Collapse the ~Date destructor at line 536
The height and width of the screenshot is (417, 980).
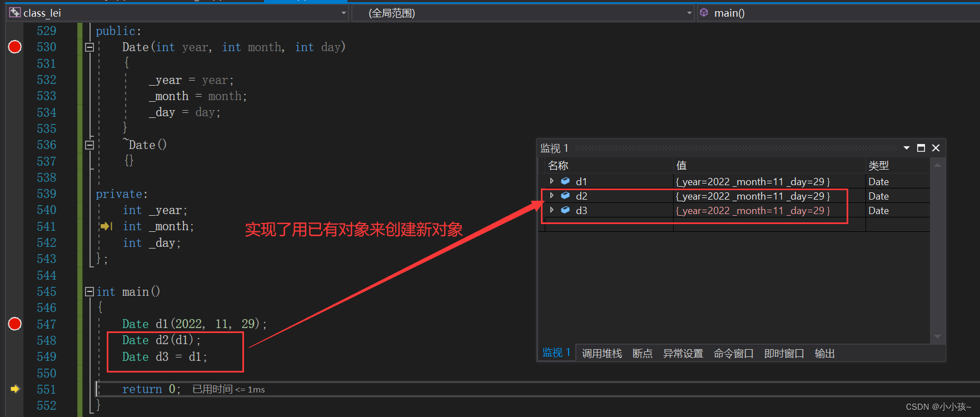coord(89,145)
